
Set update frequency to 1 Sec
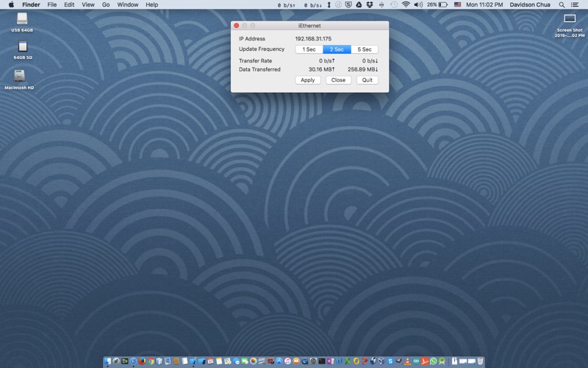309,49
